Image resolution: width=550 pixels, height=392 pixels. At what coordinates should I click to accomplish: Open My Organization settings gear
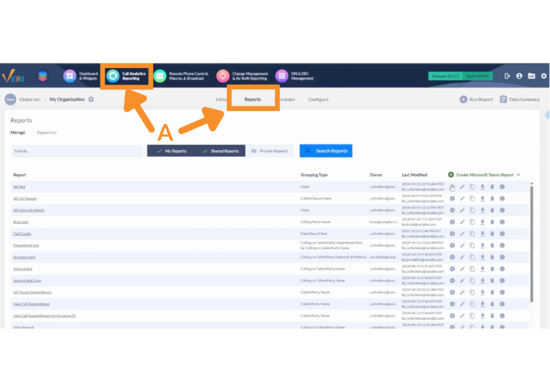91,99
